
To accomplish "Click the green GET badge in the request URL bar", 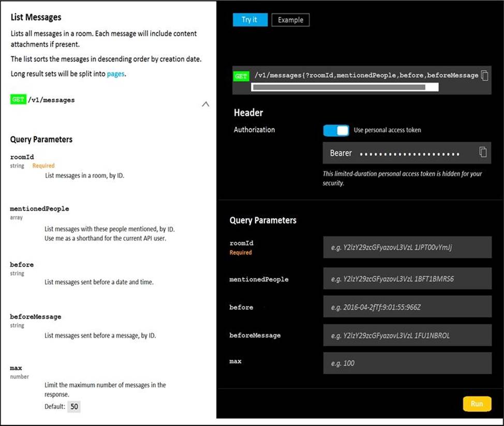I will [241, 76].
